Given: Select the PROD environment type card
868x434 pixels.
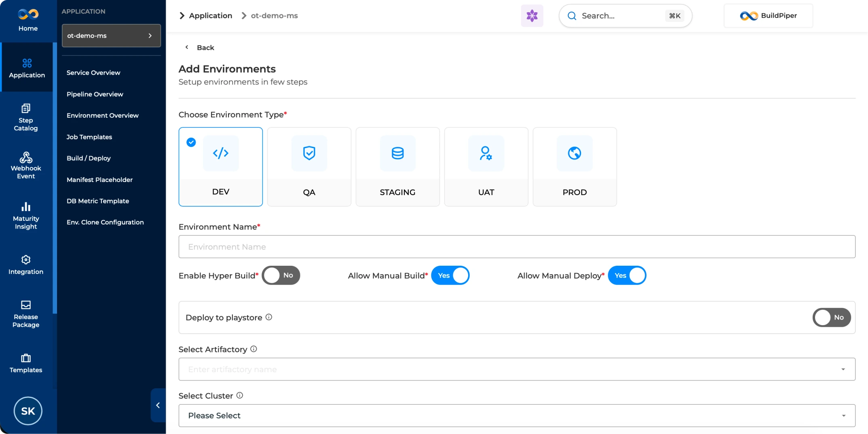Looking at the screenshot, I should click(575, 167).
